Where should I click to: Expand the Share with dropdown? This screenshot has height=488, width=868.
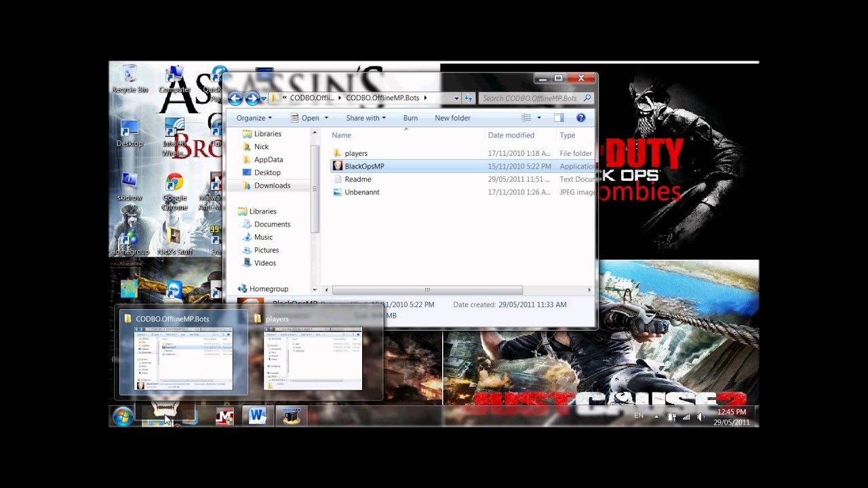[366, 118]
